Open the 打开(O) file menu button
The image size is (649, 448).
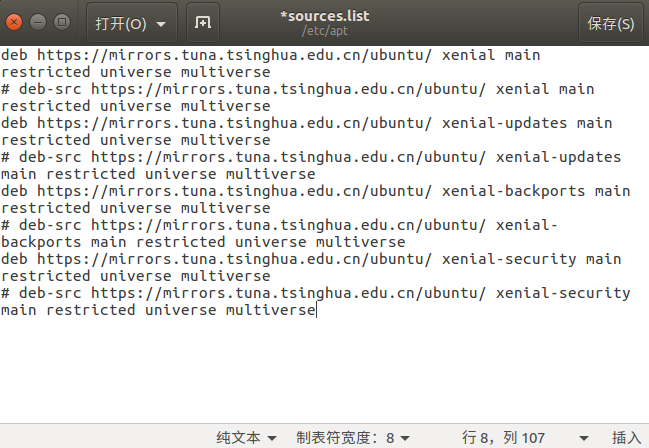[x=132, y=22]
